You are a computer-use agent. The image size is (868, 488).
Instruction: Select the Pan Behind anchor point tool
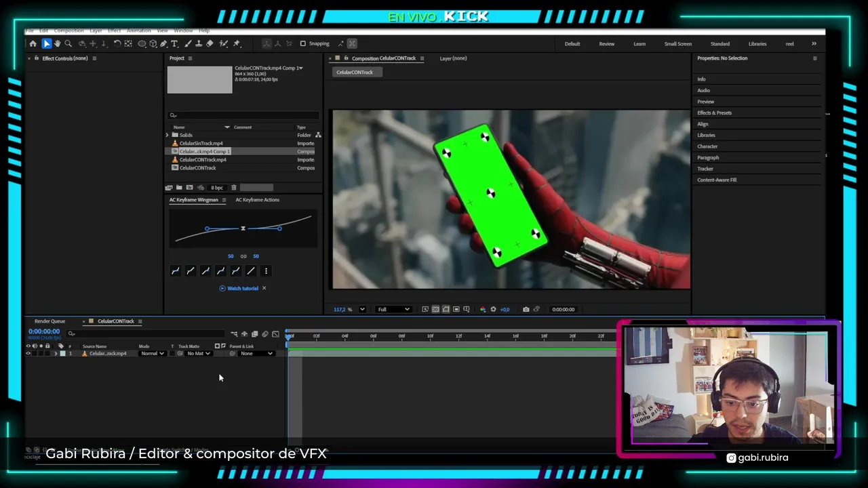tap(128, 43)
